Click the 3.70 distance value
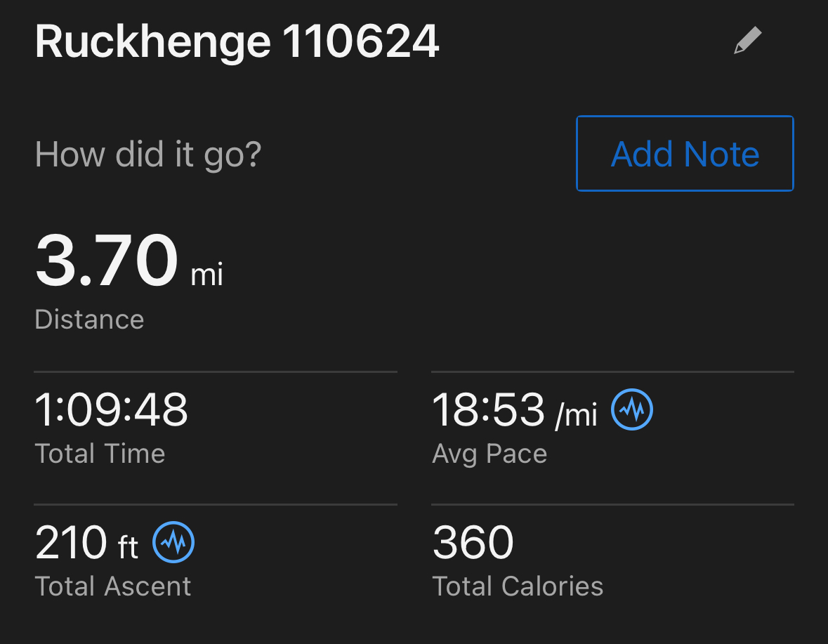The width and height of the screenshot is (828, 644). tap(107, 262)
